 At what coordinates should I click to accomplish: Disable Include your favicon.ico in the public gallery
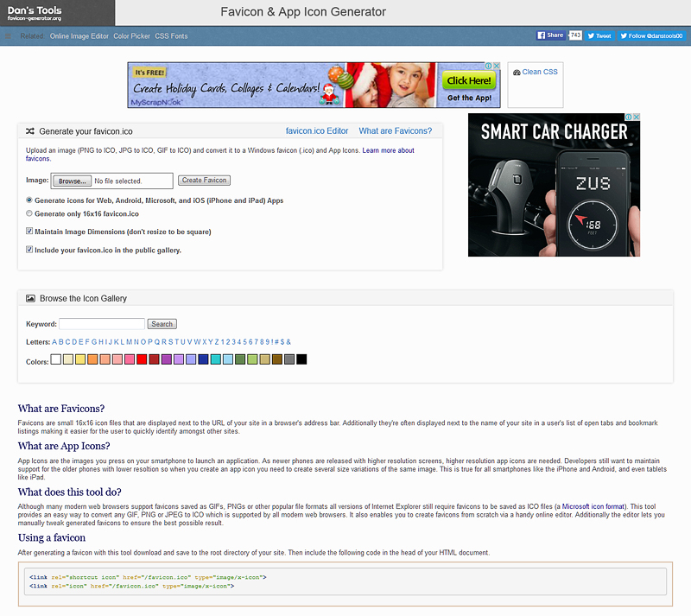click(28, 251)
